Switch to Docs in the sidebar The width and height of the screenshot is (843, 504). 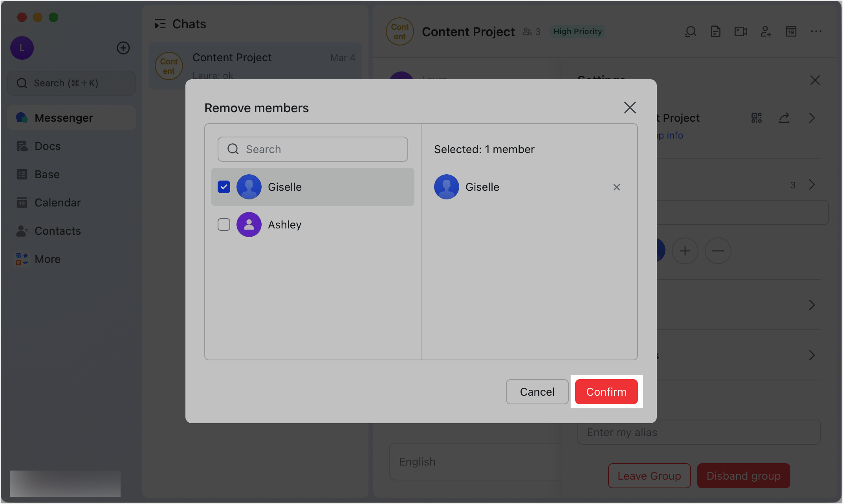[x=48, y=146]
